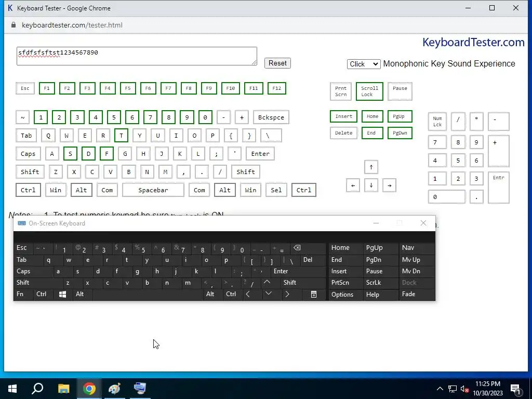
Task: Click the Esc key in the tester
Action: 25,88
